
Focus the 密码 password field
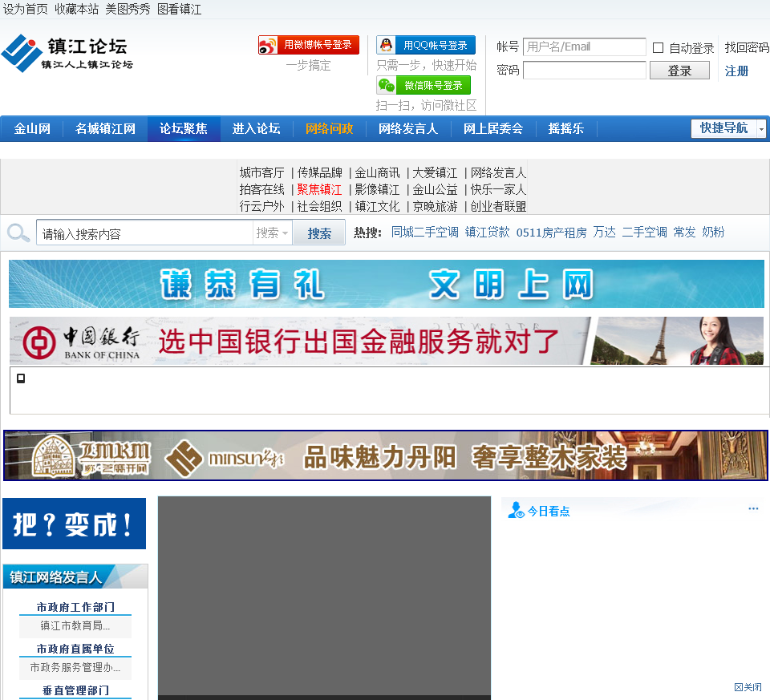pyautogui.click(x=585, y=71)
